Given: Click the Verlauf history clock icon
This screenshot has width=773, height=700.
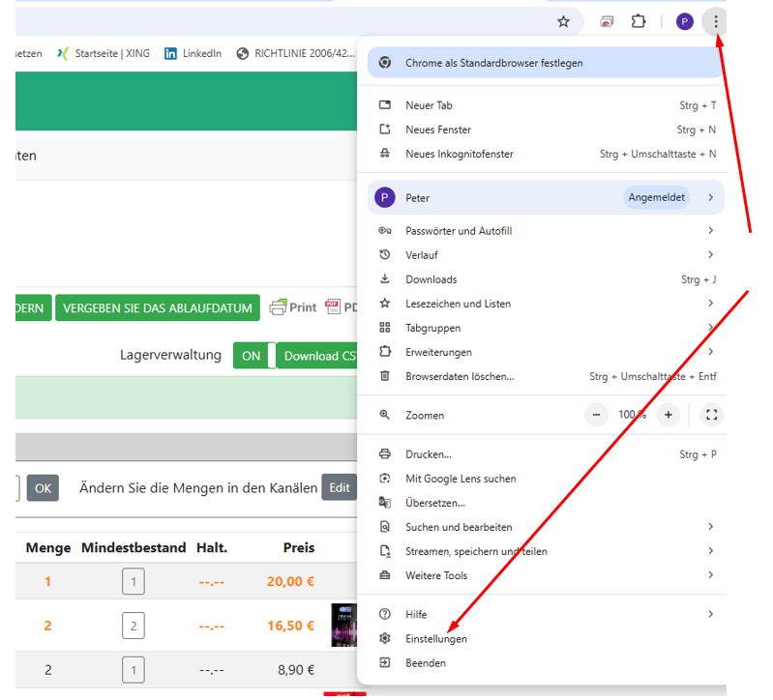Looking at the screenshot, I should click(384, 254).
